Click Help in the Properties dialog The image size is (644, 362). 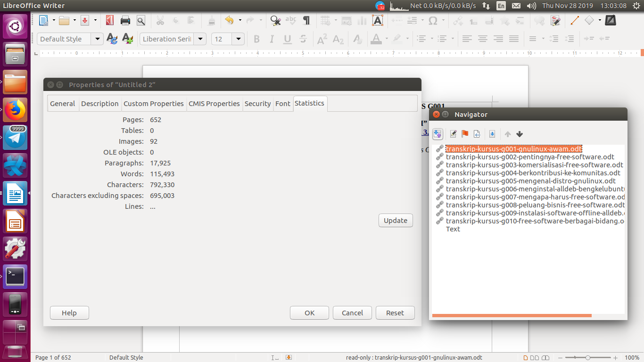[x=69, y=313]
